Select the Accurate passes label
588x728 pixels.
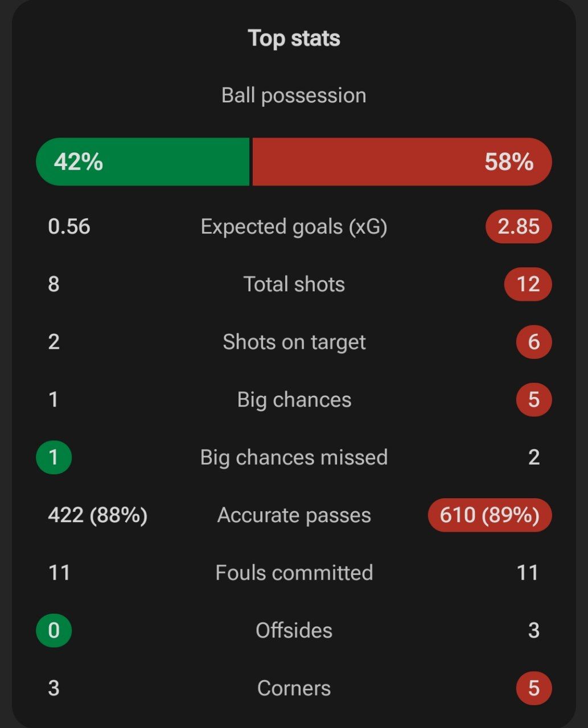pyautogui.click(x=294, y=515)
